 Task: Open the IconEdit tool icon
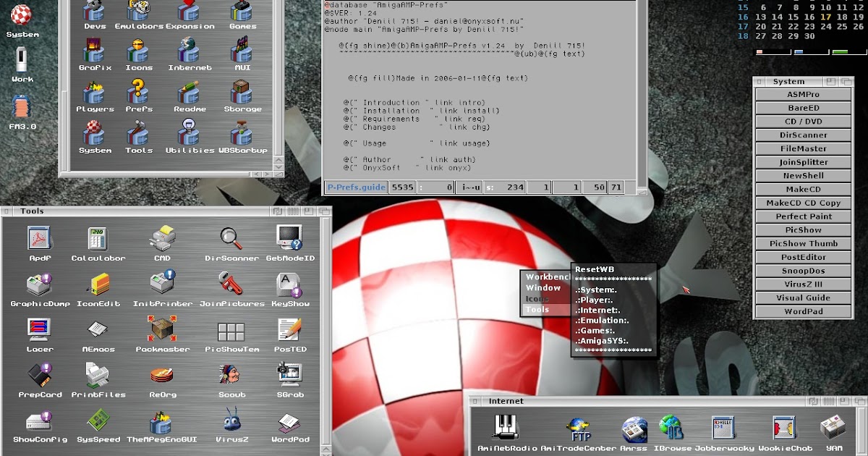(x=98, y=284)
